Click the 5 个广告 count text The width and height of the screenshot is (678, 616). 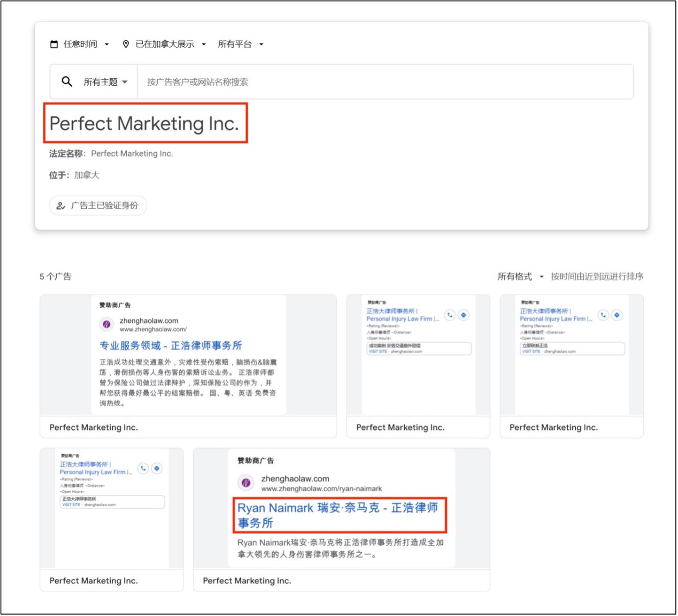(56, 277)
